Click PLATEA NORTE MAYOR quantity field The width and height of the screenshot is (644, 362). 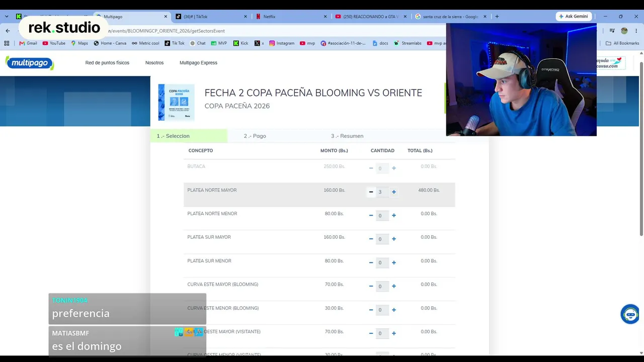click(382, 192)
